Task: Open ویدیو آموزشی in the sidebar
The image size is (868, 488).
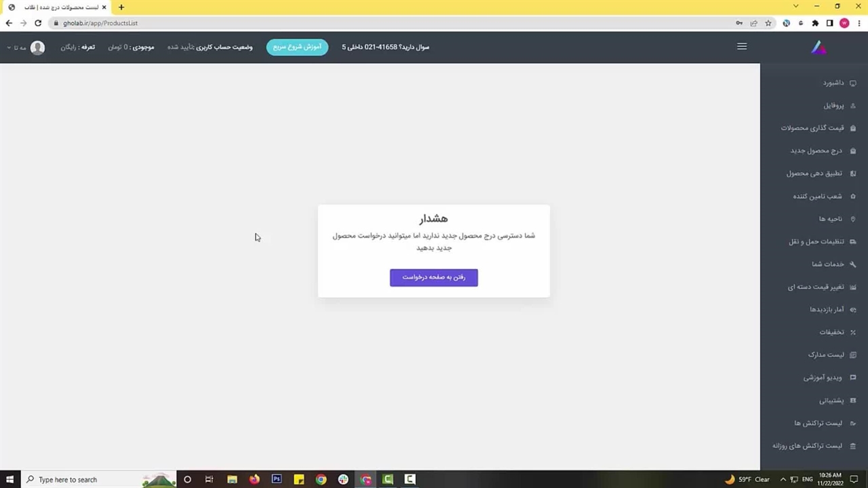Action: [x=823, y=378]
